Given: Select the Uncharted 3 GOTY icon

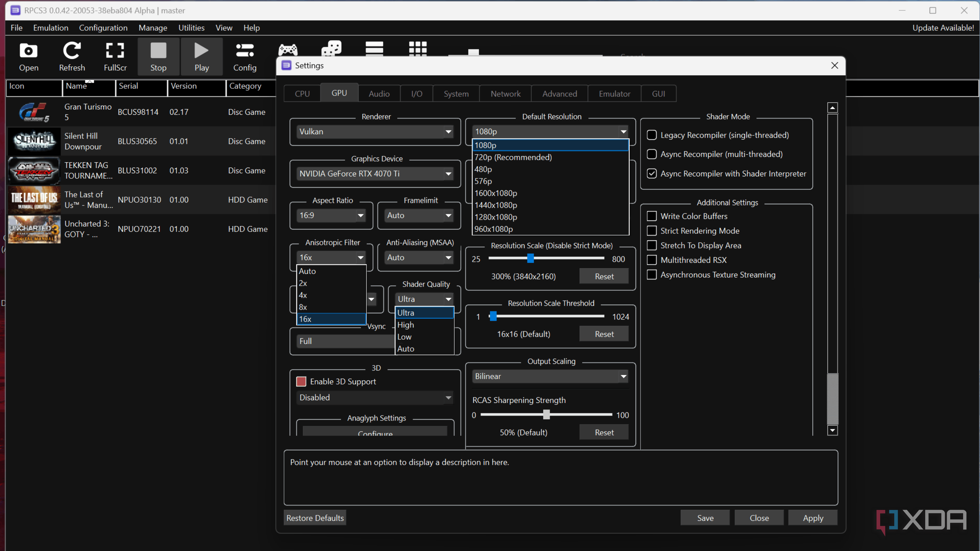Looking at the screenshot, I should pyautogui.click(x=34, y=229).
